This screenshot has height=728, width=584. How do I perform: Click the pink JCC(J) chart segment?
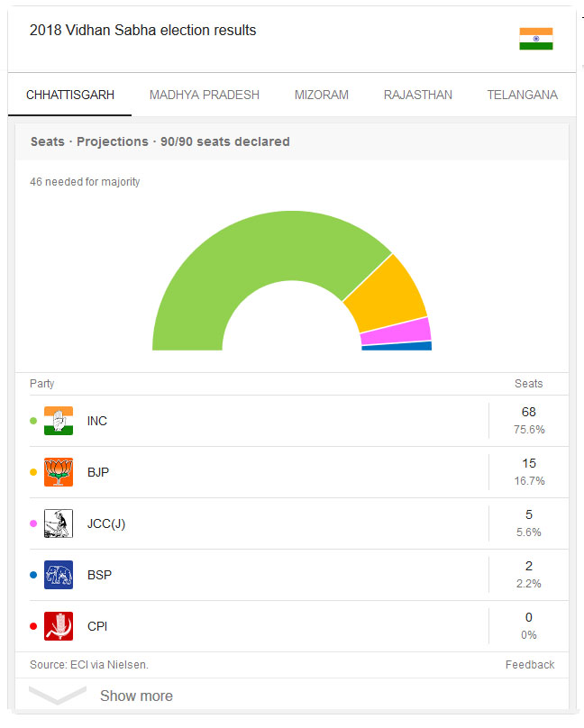point(397,331)
